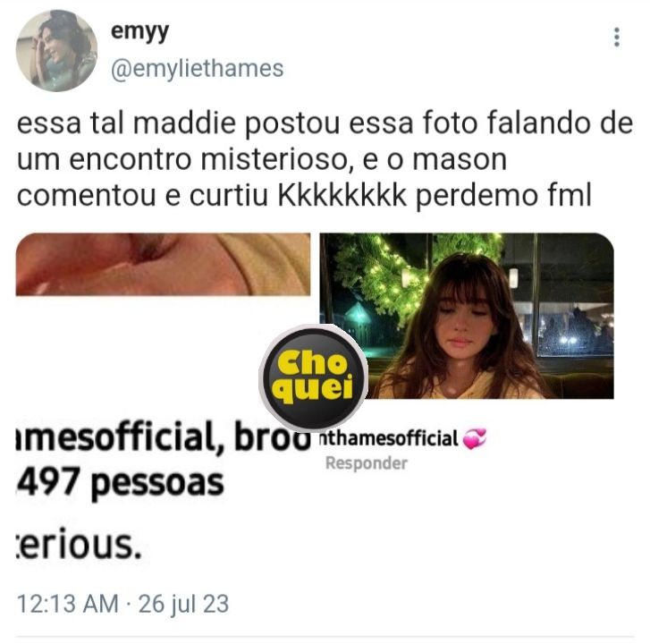The width and height of the screenshot is (650, 644).
Task: Click the word 'Kkkkkkkk' in the tweet
Action: point(342,195)
